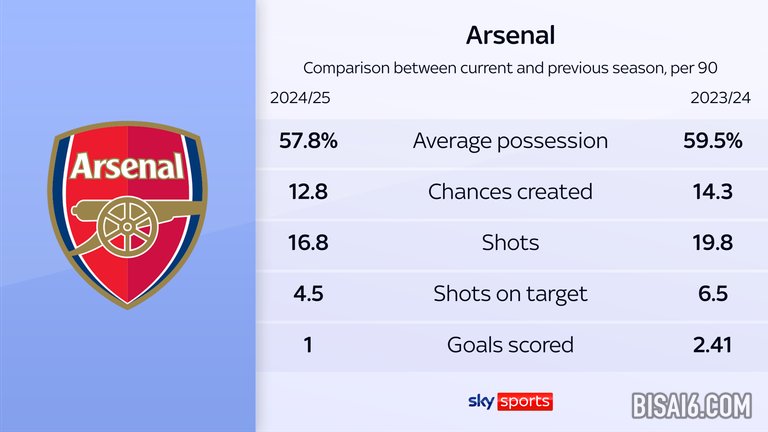This screenshot has width=768, height=432.
Task: Click the Chances created row label
Action: coord(510,192)
